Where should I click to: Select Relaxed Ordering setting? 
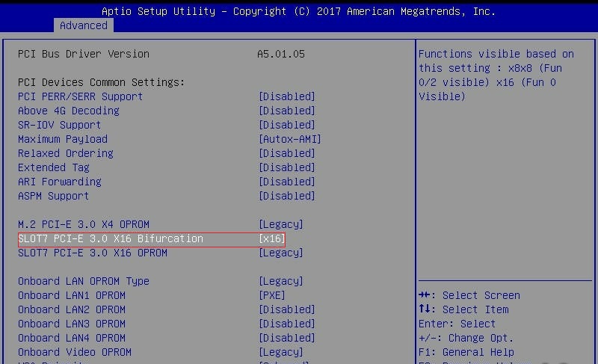(x=66, y=153)
